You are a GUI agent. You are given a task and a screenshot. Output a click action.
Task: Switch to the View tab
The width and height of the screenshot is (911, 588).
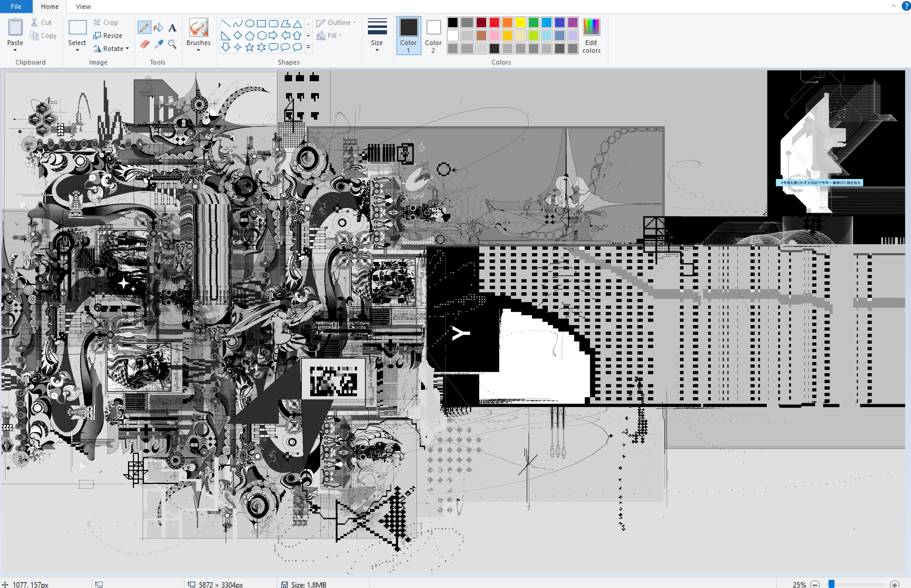(x=83, y=6)
